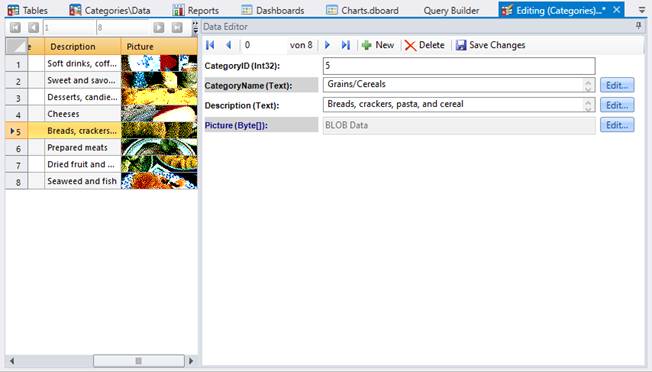Screen dimensions: 652x372
Task: Select the 'Sweet and savo...' cell
Action: [x=82, y=81]
